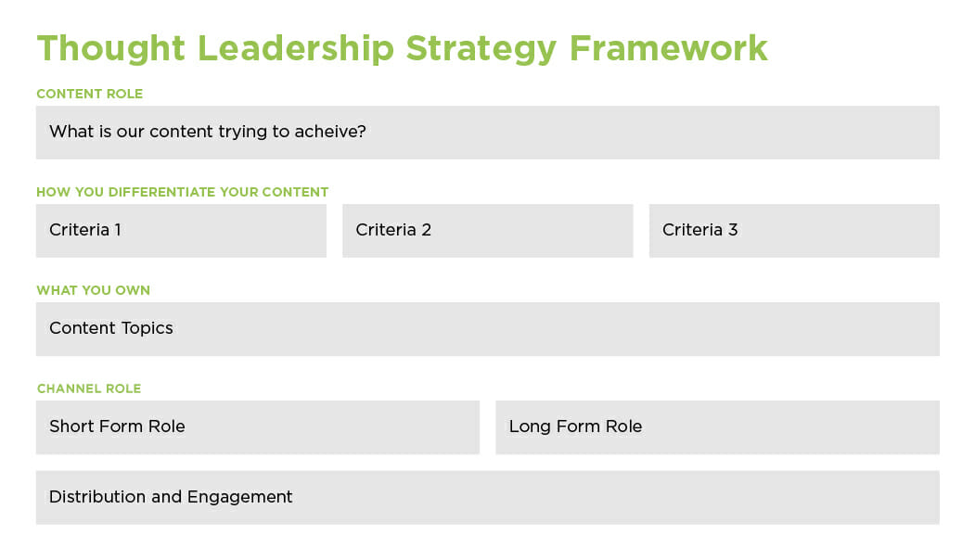
Task: Select the WHAT YOU OWN heading
Action: point(94,290)
